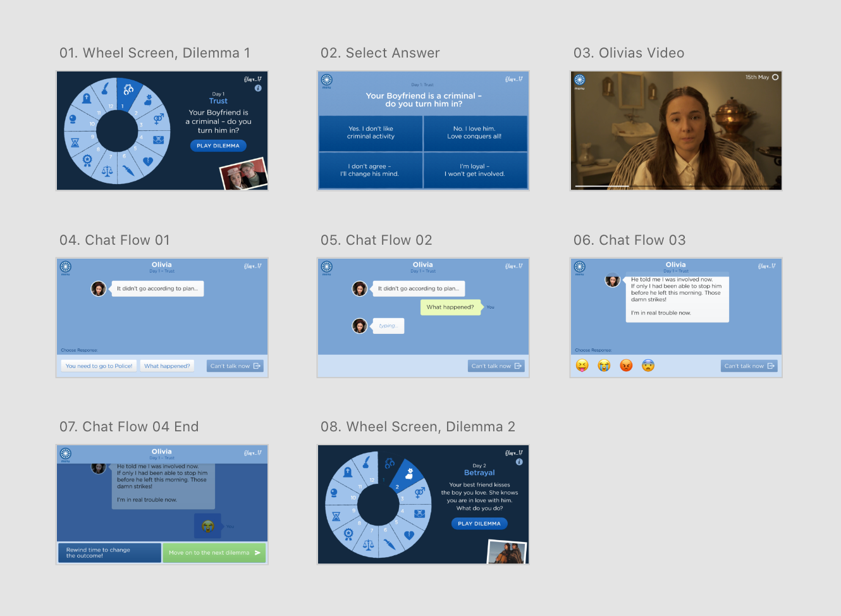Choose angry red emoji in Chat Flow 03

point(626,366)
